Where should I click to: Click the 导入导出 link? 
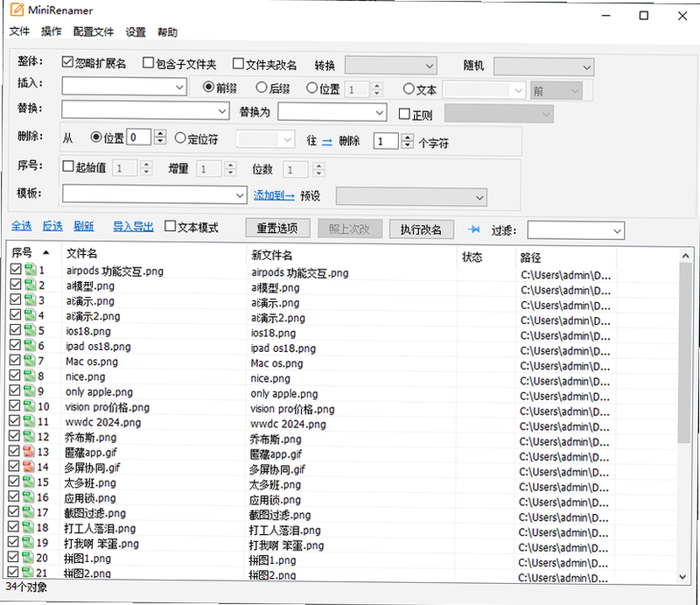click(133, 227)
